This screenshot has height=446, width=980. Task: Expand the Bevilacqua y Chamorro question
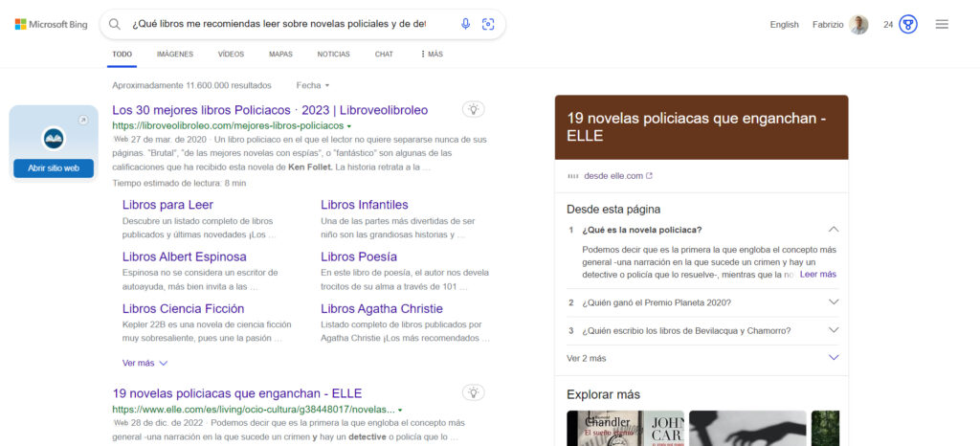833,330
